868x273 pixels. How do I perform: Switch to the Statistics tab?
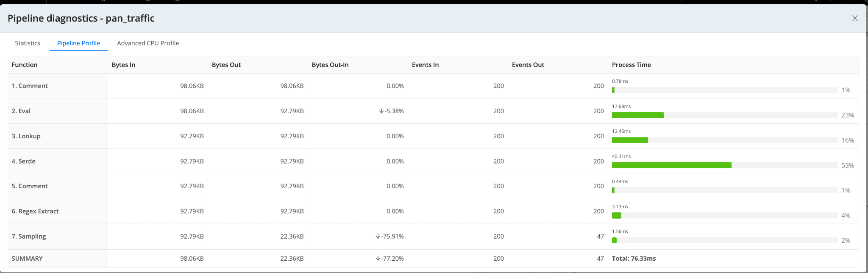coord(28,43)
